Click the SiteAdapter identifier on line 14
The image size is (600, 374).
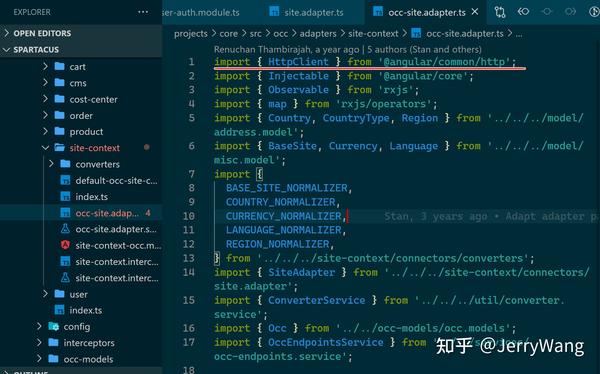(302, 272)
